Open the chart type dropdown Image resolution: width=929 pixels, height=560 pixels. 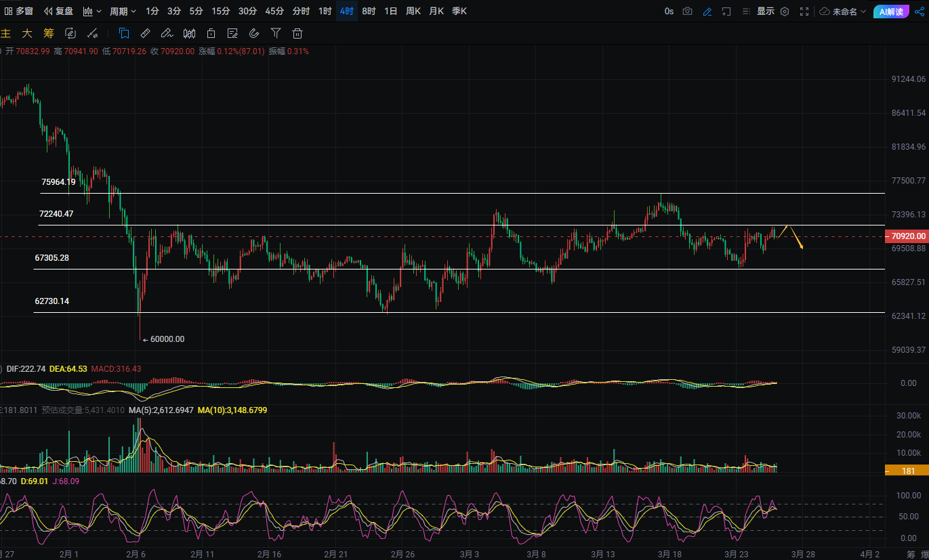click(92, 12)
